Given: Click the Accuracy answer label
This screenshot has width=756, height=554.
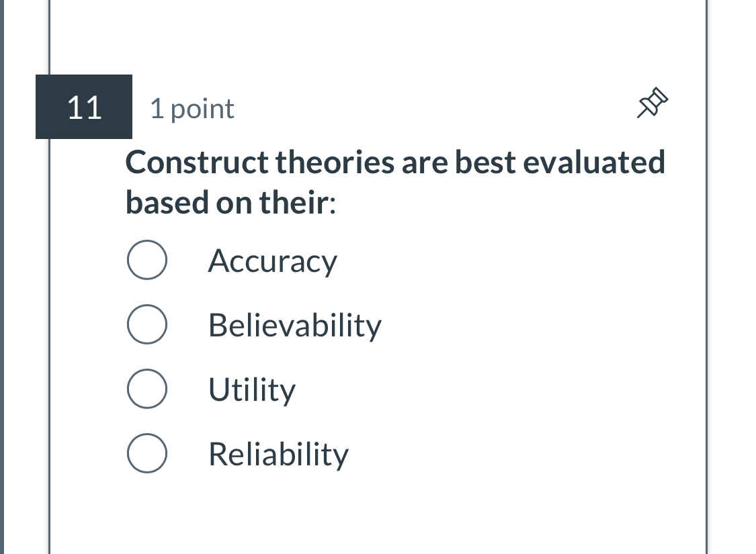Looking at the screenshot, I should (x=272, y=261).
